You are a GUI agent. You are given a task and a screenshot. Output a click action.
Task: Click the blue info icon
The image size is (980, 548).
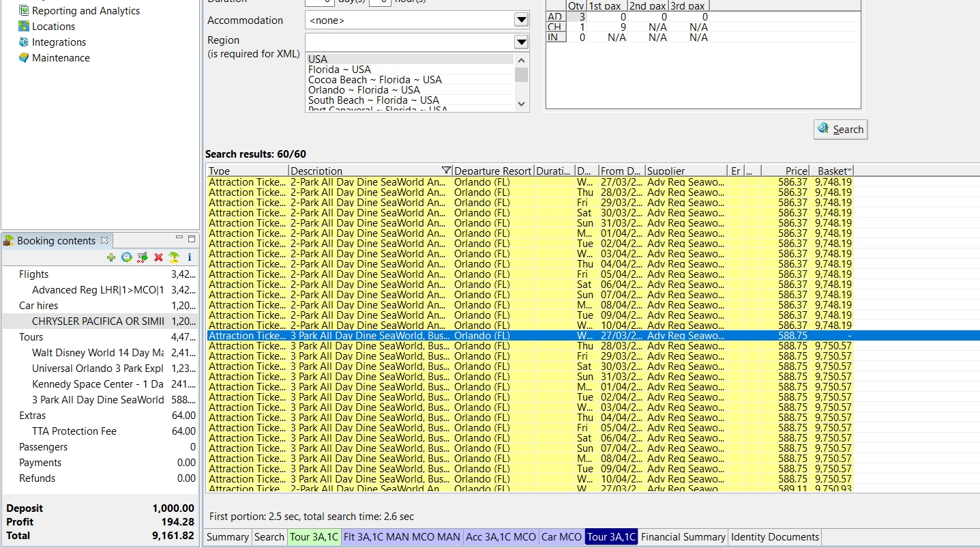coord(190,257)
